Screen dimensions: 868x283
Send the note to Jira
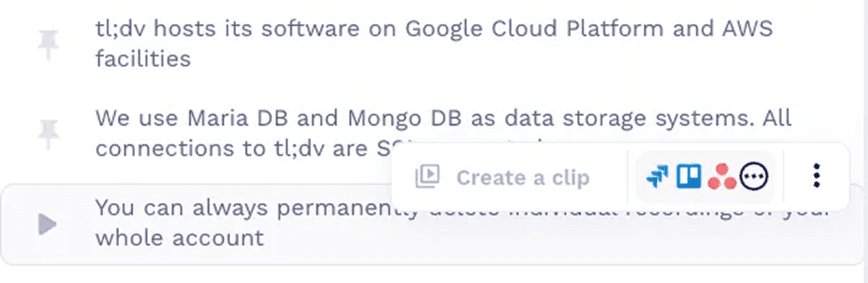click(x=657, y=176)
